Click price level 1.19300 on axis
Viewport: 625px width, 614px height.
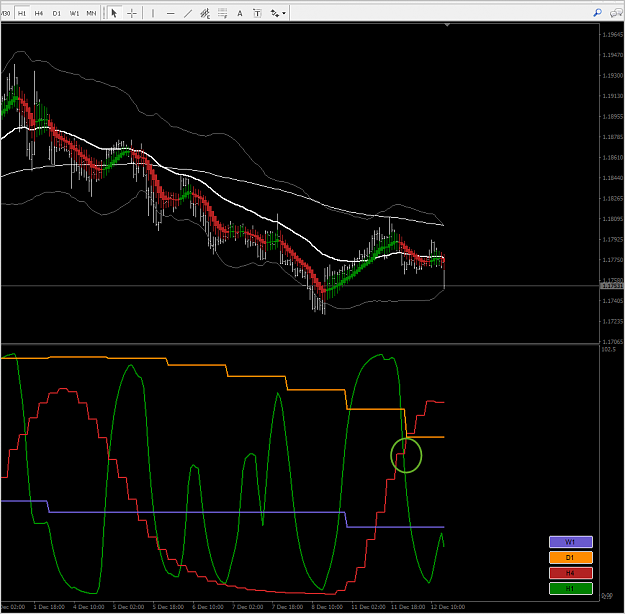click(612, 75)
